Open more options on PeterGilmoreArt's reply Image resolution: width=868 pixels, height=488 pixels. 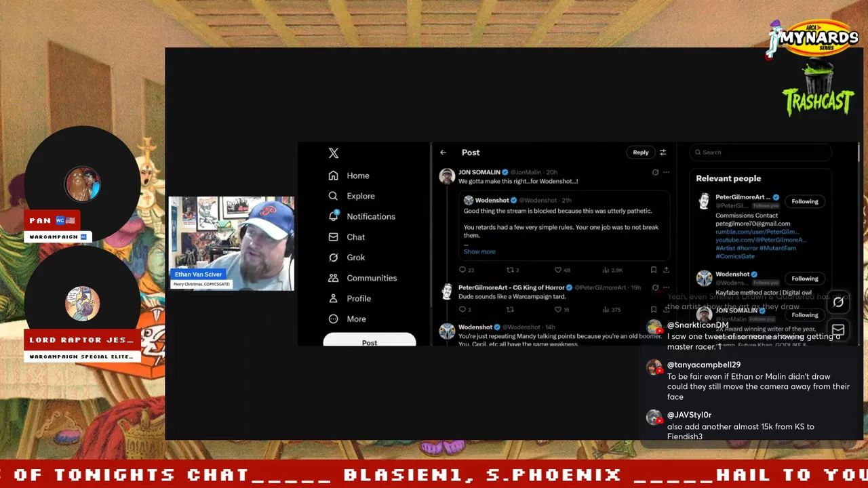click(x=666, y=287)
